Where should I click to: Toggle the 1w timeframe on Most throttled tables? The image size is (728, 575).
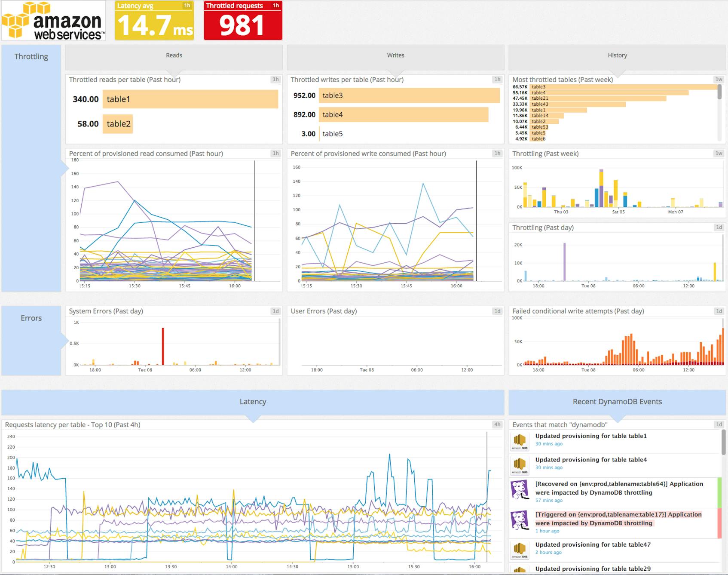(718, 79)
